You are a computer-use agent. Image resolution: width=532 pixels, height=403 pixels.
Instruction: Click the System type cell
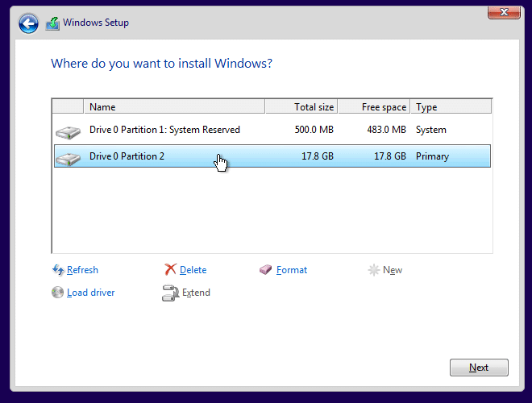431,130
